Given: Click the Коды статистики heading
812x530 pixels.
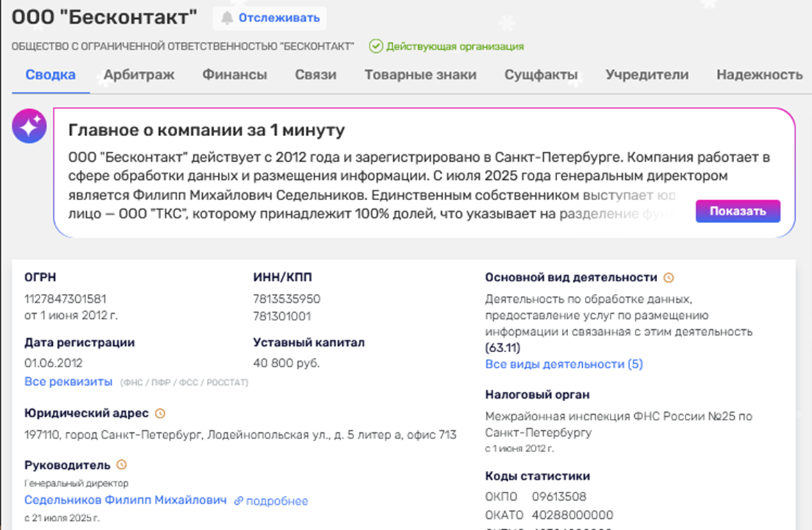Looking at the screenshot, I should click(538, 476).
